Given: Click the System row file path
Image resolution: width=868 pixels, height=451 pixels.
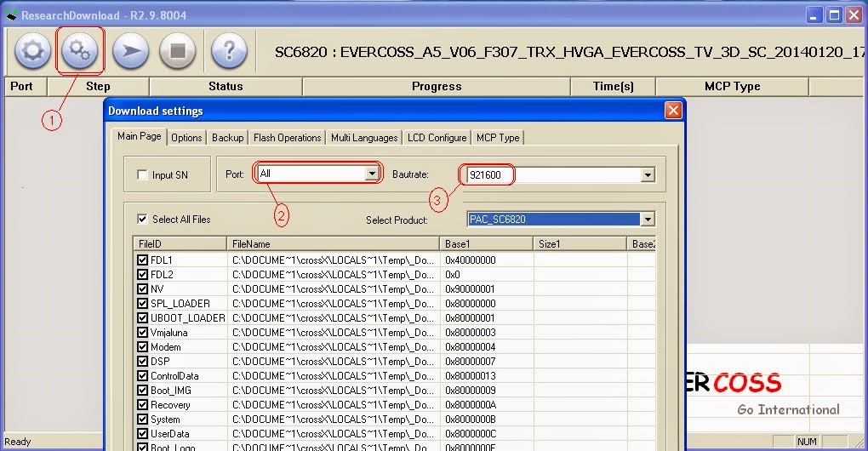Looking at the screenshot, I should point(334,420).
